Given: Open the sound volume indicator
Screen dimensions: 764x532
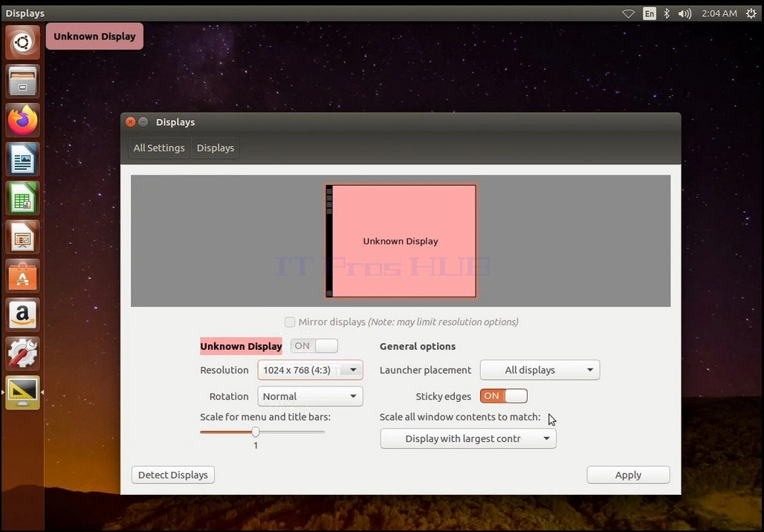Looking at the screenshot, I should pos(684,13).
